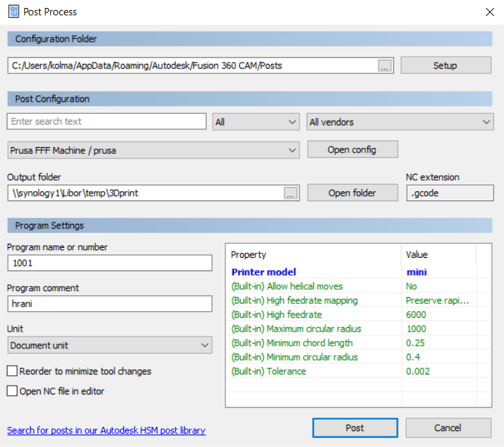Viewport: 504px width, 447px height.
Task: Select the Program comment field containing hrani
Action: click(109, 304)
